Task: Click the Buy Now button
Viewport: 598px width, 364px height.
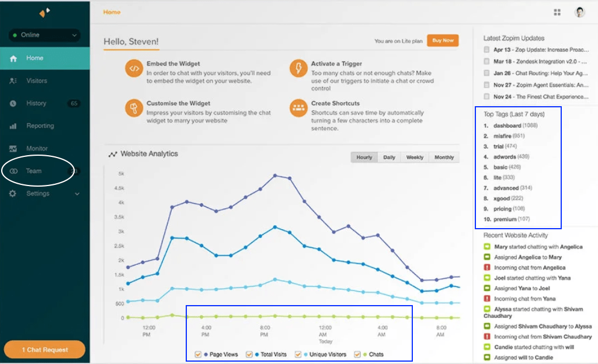Action: coord(443,40)
